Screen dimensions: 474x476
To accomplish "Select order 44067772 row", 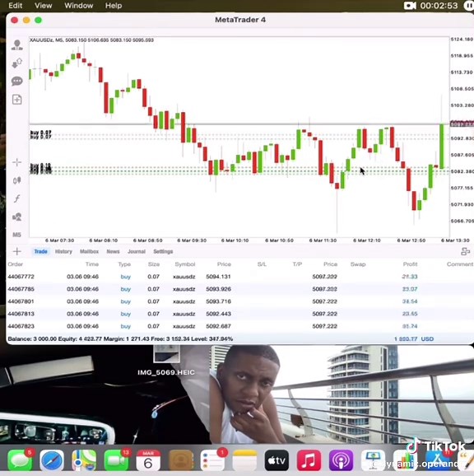I will 239,277.
